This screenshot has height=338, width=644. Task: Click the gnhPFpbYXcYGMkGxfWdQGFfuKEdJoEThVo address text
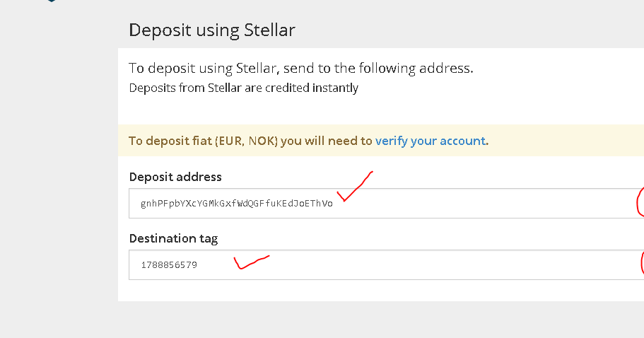coord(237,203)
